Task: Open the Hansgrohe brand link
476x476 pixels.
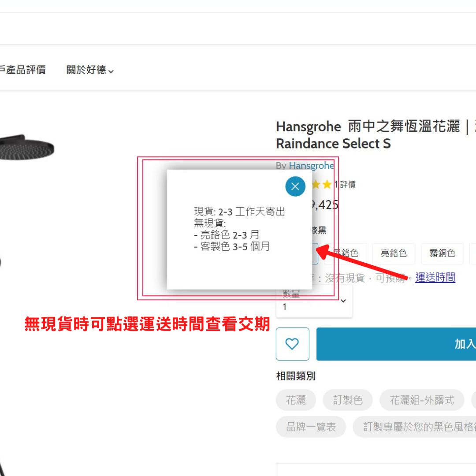Action: pos(312,165)
